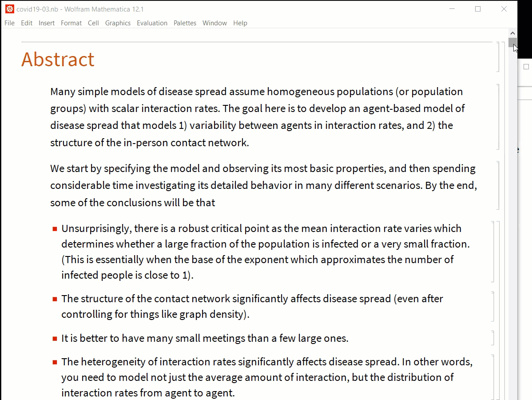The image size is (532, 400).
Task: Select the bracket of 'We start by specifying' cell
Action: [498, 185]
